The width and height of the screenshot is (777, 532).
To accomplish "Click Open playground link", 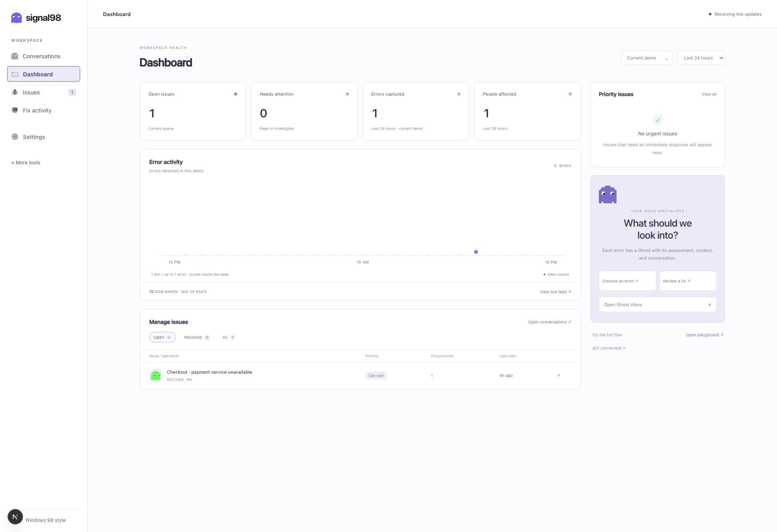I will click(704, 335).
